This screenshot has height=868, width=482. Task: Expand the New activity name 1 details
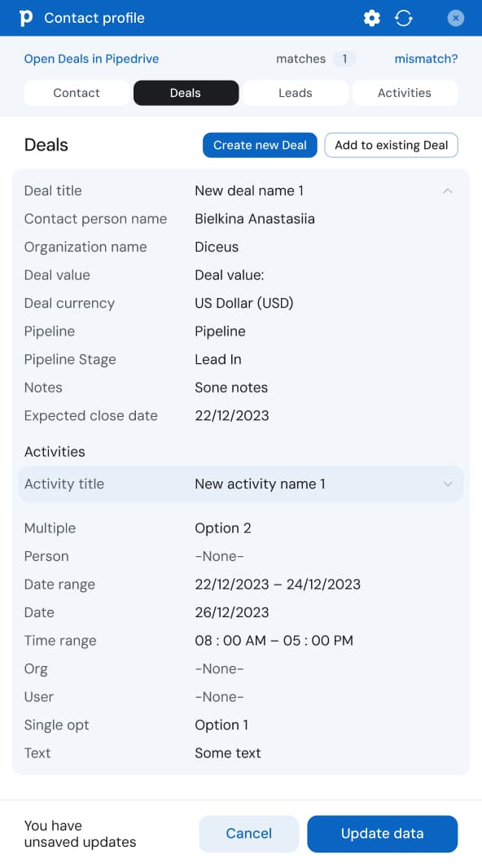447,484
